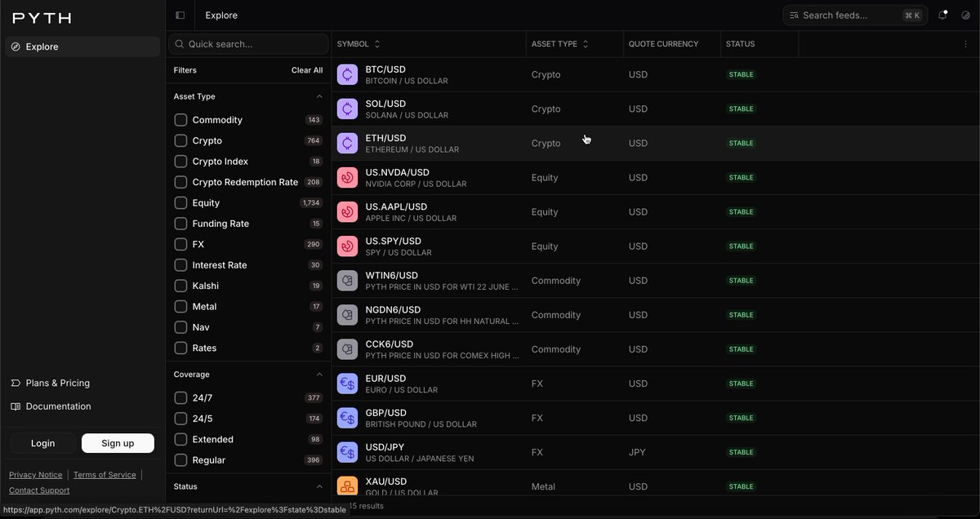Click the NGDN6/USD commodity icon
The width and height of the screenshot is (980, 519).
pyautogui.click(x=347, y=314)
